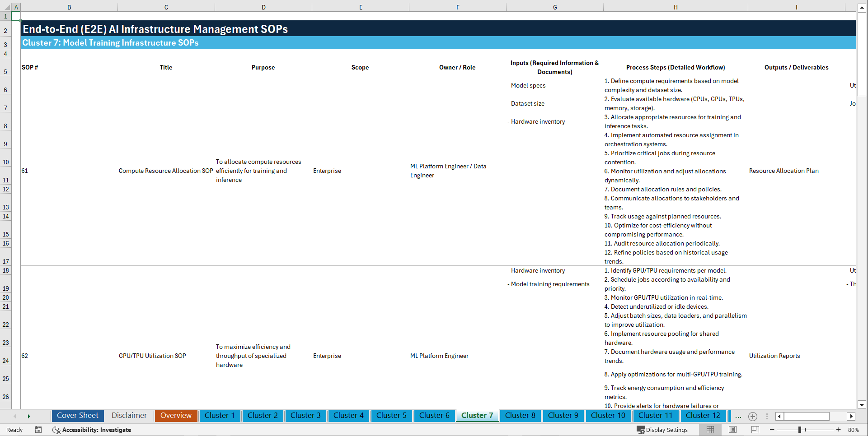Viewport: 868px width, 436px height.
Task: Zoom in with the plus button
Action: 838,430
